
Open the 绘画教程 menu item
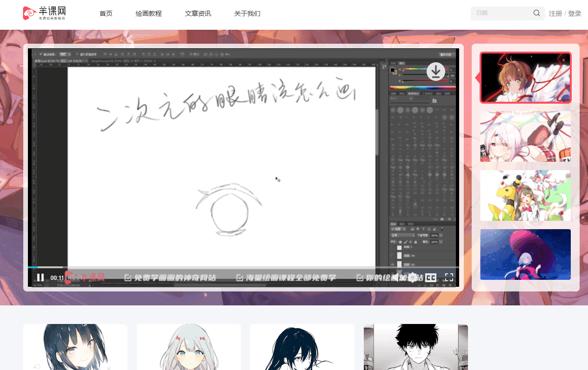point(149,13)
